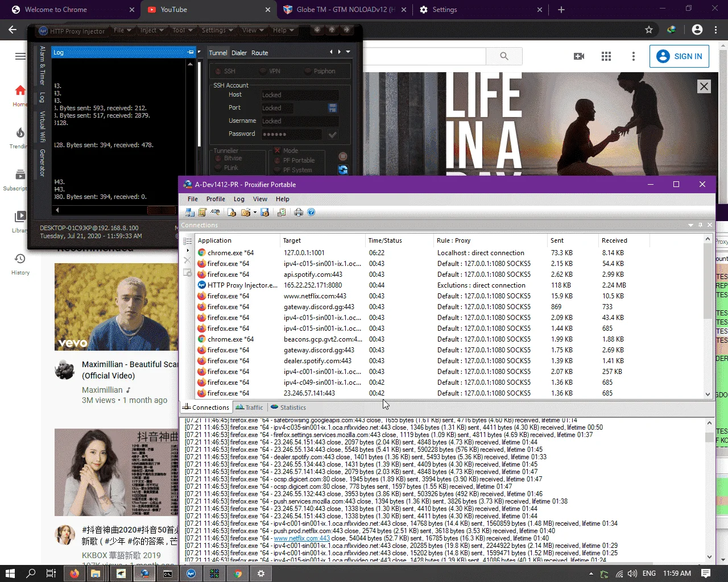Image resolution: width=728 pixels, height=582 pixels.
Task: Open new Chrome tab with plus button
Action: point(561,10)
